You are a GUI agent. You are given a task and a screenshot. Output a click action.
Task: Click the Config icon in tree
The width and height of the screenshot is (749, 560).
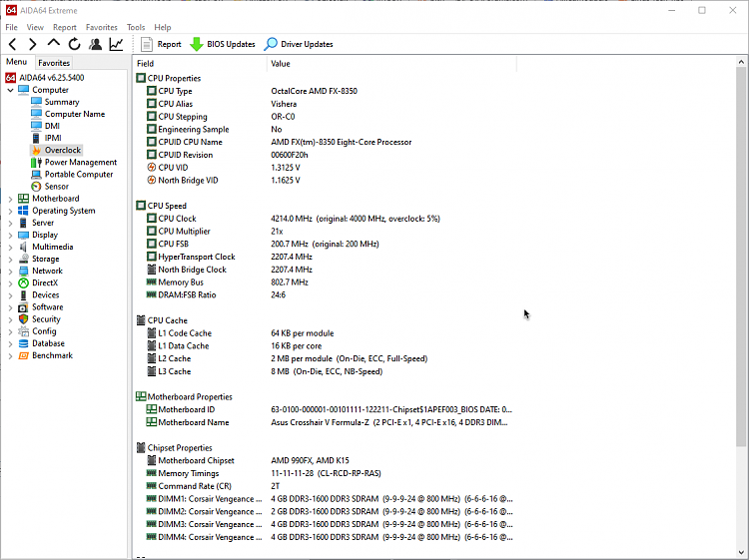(x=23, y=331)
